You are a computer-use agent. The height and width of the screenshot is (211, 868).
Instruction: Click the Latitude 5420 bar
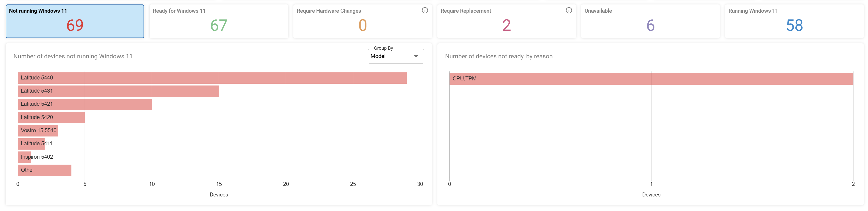[x=51, y=117]
